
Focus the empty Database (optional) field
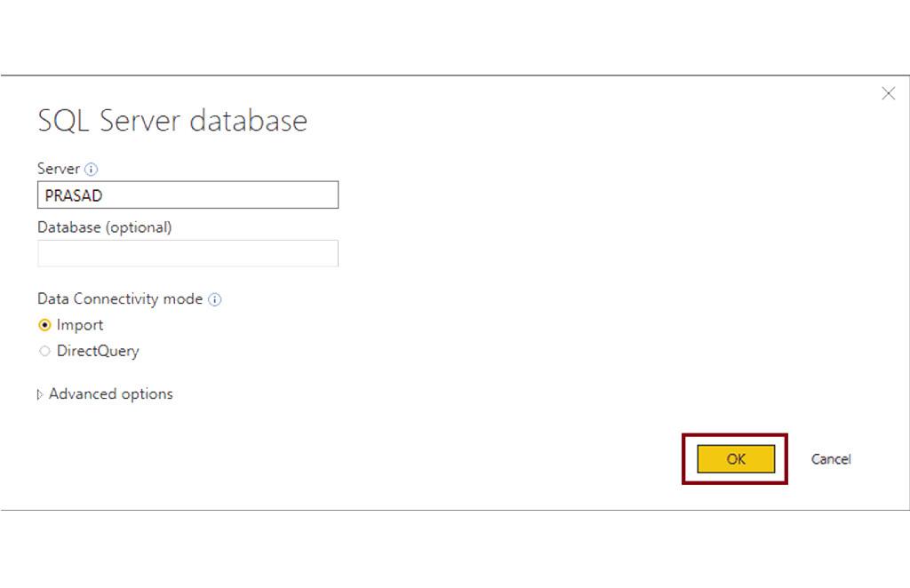click(x=188, y=253)
